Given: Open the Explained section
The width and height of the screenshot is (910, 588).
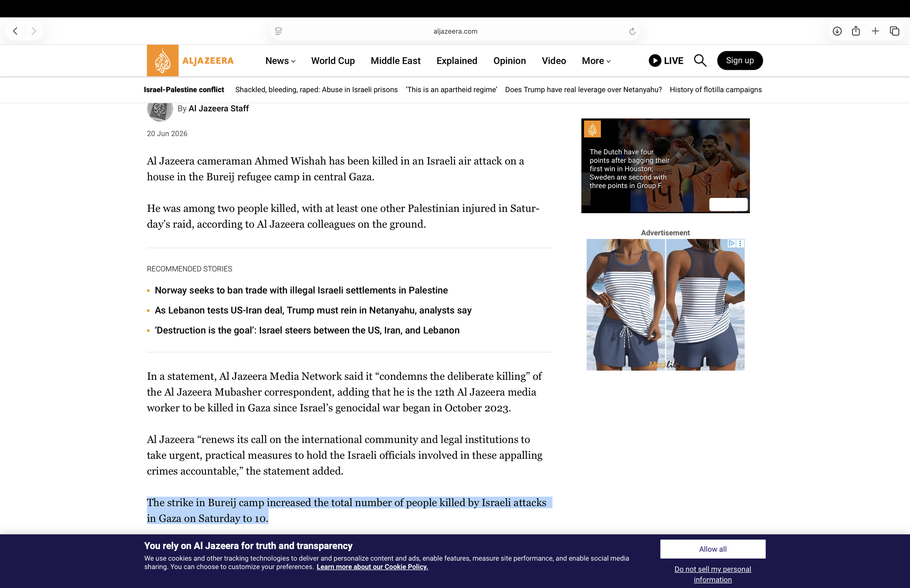Looking at the screenshot, I should 457,61.
